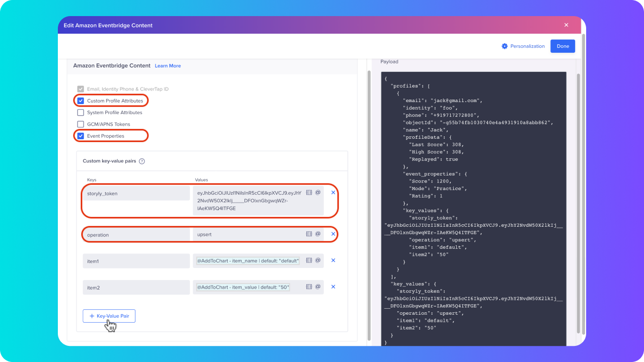Click the @ personalization icon in storyly_token row
The height and width of the screenshot is (362, 644).
pos(318,192)
